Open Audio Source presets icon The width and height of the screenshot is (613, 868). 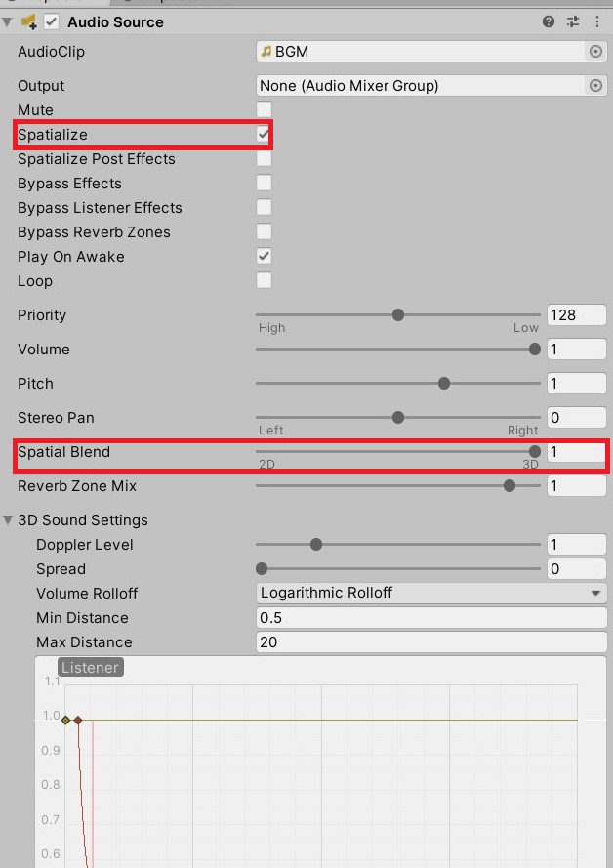[573, 21]
